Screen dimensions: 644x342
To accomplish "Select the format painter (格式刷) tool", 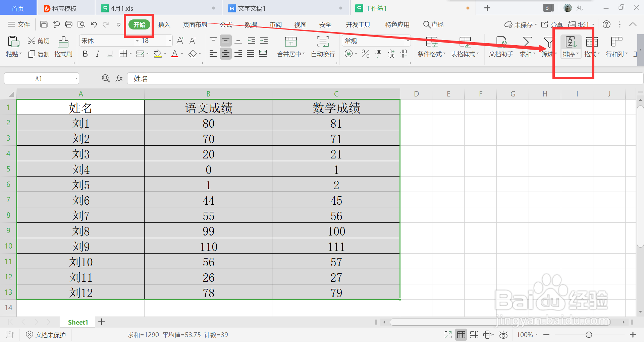I will 63,47.
